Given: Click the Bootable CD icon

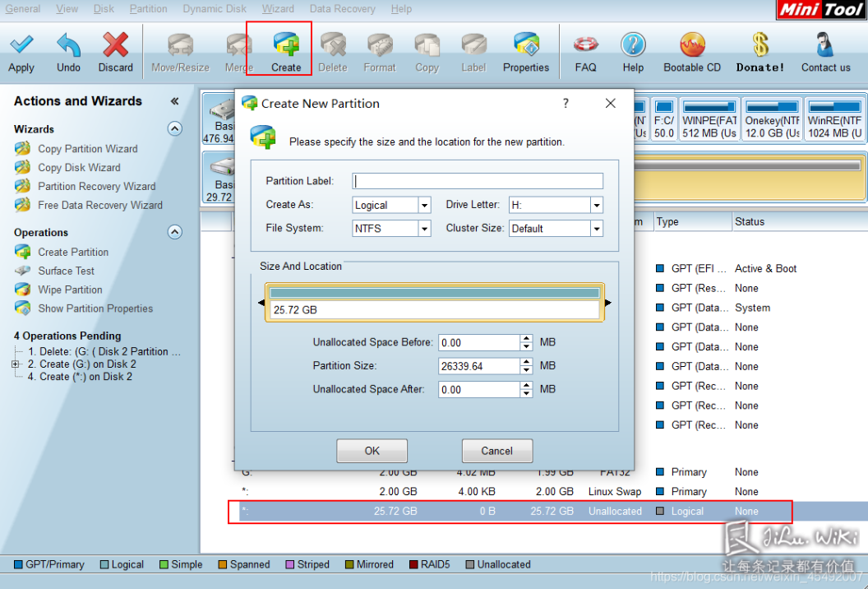Looking at the screenshot, I should click(692, 45).
